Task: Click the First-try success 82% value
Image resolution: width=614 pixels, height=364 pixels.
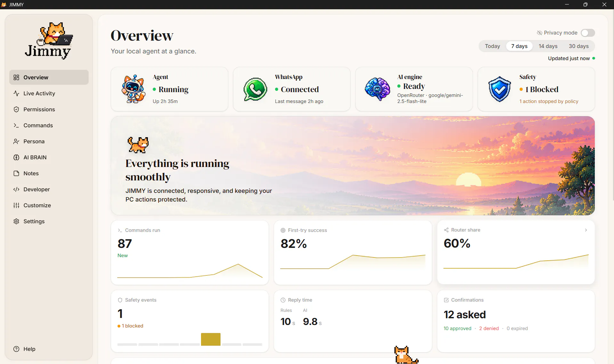Action: pyautogui.click(x=294, y=244)
